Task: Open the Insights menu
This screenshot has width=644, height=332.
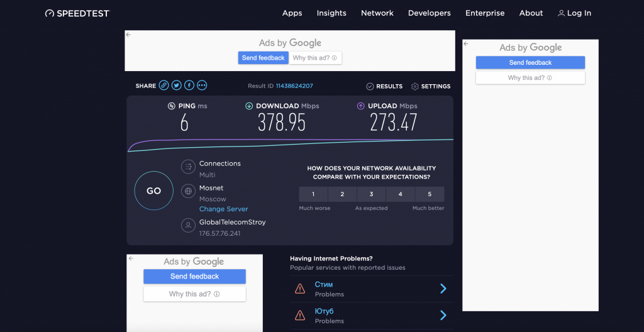Action: (331, 13)
